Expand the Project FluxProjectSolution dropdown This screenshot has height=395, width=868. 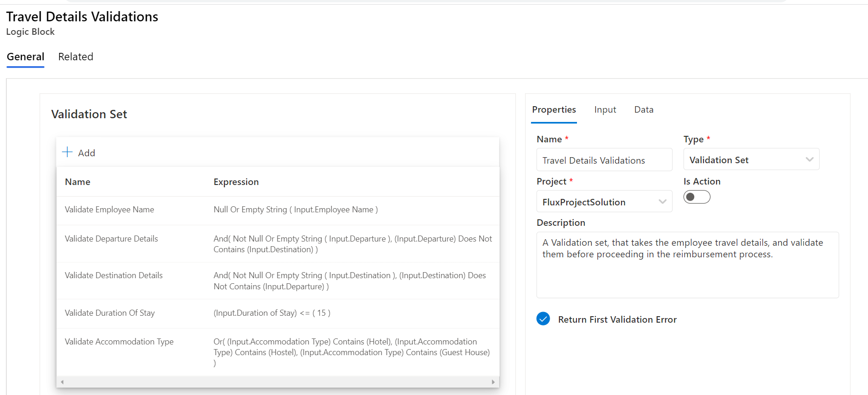(x=604, y=202)
